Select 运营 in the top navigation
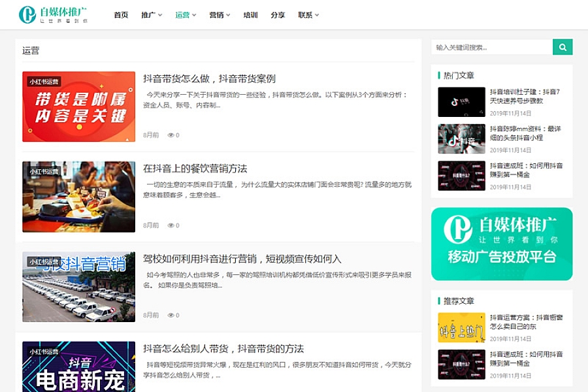Image resolution: width=588 pixels, height=392 pixels. 182,15
